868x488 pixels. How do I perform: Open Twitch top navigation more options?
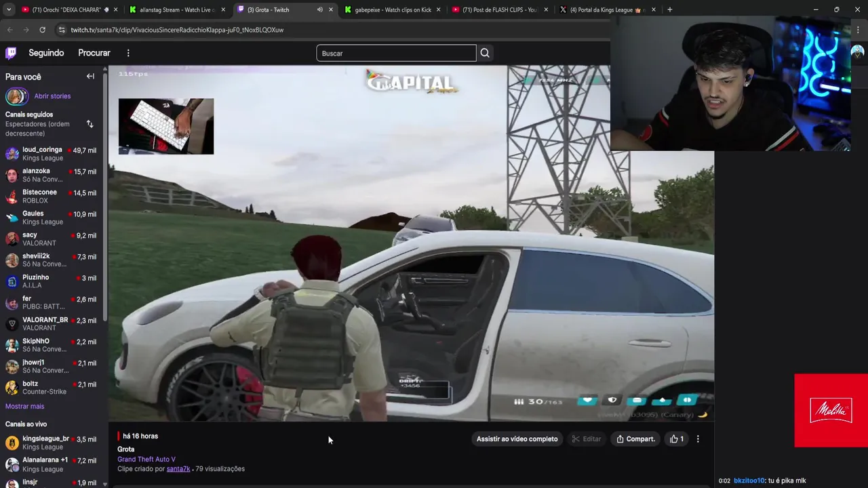point(128,53)
